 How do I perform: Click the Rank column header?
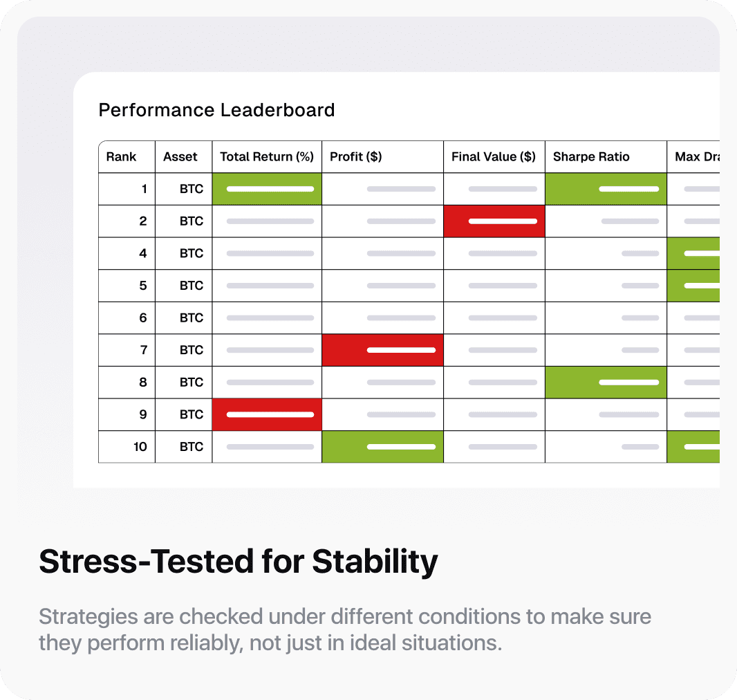pos(122,157)
